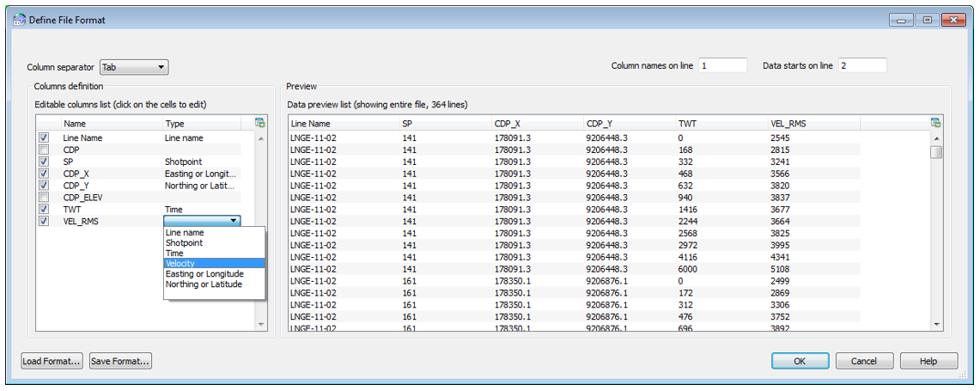The image size is (980, 391).
Task: Open the Column separator dropdown
Action: [x=134, y=67]
